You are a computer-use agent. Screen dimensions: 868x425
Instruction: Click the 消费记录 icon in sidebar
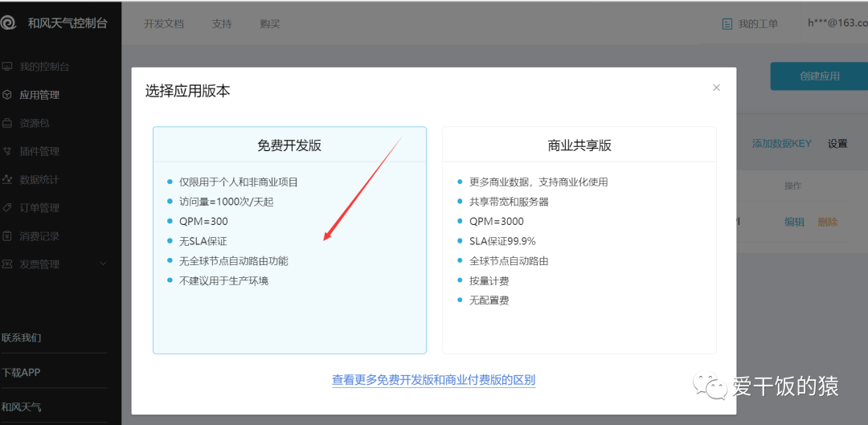pos(7,236)
